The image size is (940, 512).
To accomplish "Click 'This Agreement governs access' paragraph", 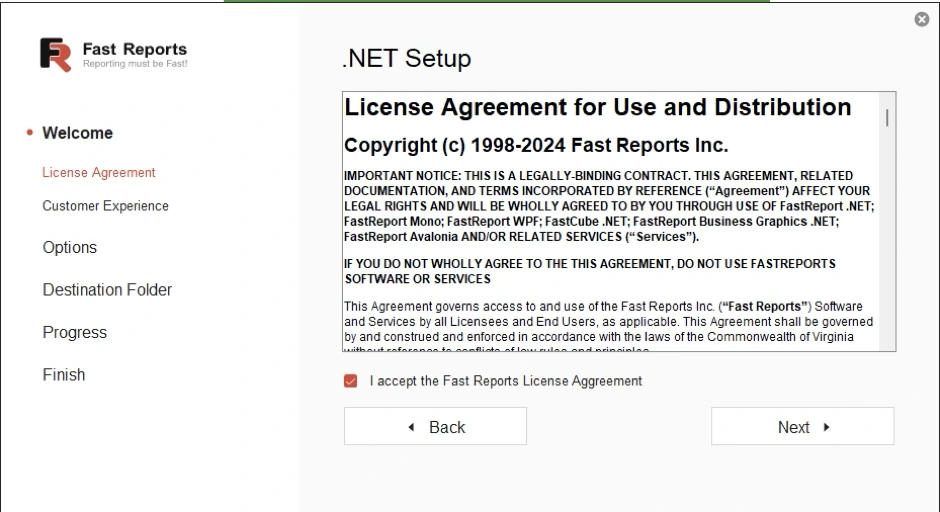I will pos(608,324).
